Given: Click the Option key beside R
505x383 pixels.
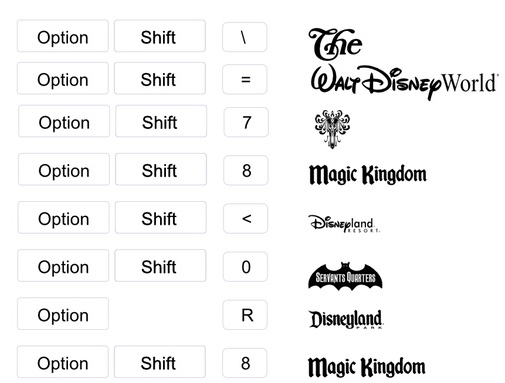Looking at the screenshot, I should pos(63,314).
